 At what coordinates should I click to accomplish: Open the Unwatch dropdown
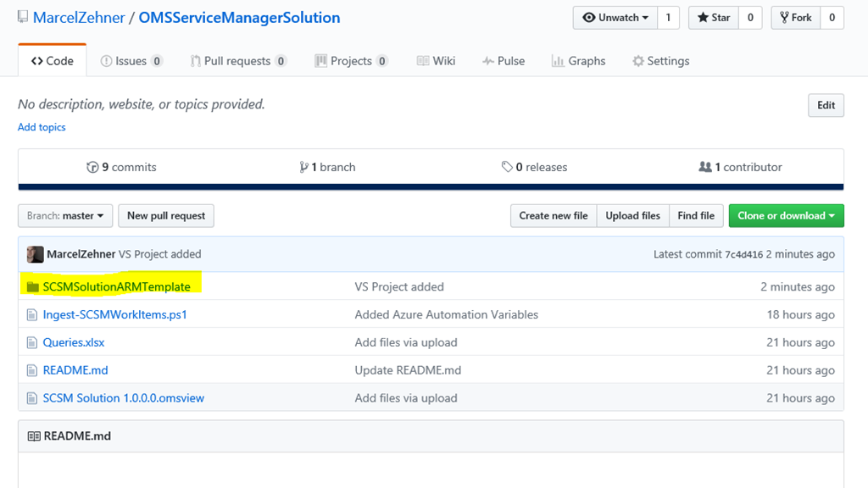(615, 18)
